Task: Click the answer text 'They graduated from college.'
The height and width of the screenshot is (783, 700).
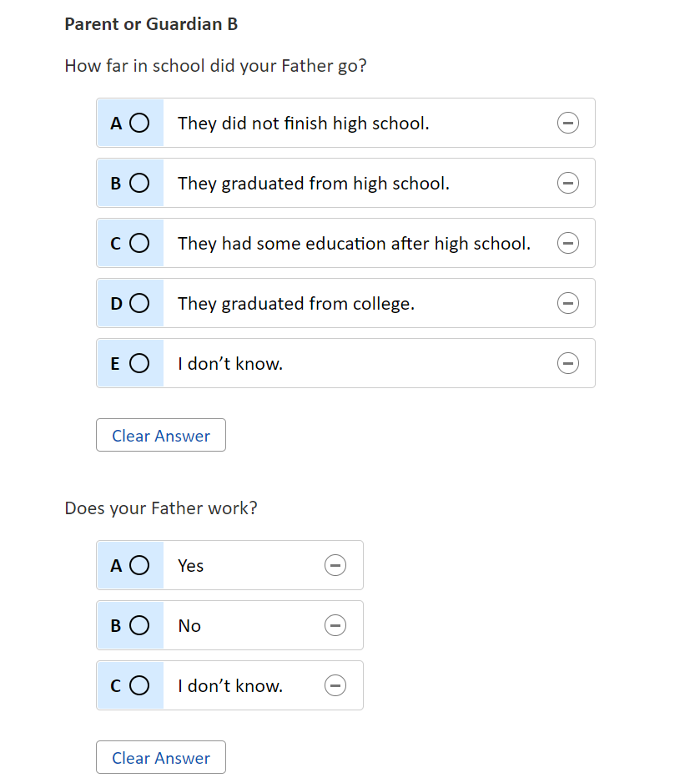Action: click(x=296, y=304)
